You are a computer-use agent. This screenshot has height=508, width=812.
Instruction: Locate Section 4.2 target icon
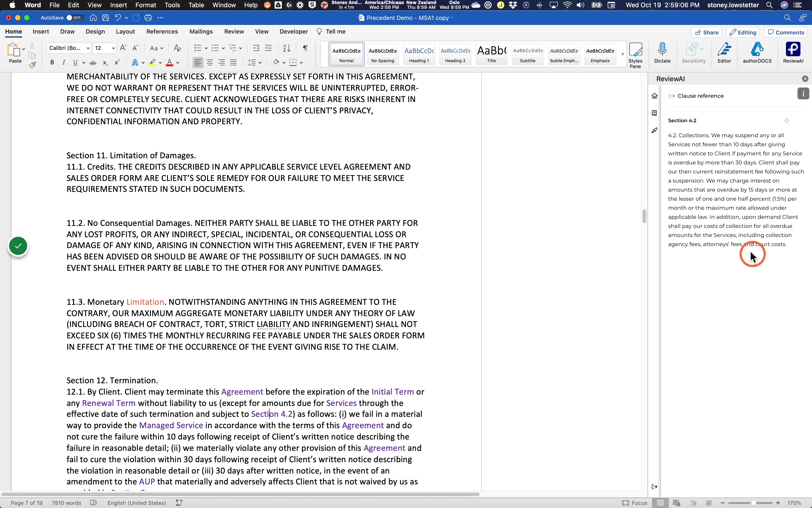[x=787, y=121]
